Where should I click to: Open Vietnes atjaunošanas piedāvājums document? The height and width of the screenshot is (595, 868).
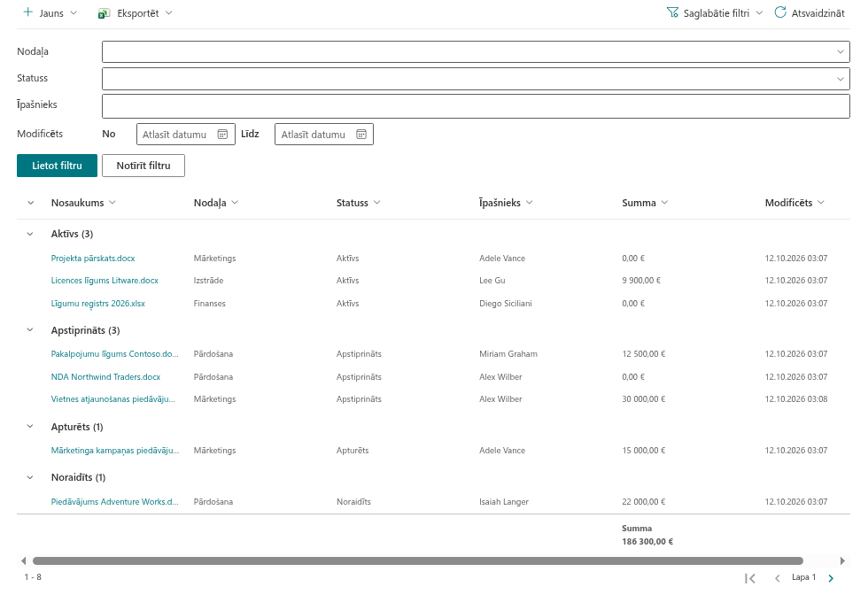pos(113,399)
